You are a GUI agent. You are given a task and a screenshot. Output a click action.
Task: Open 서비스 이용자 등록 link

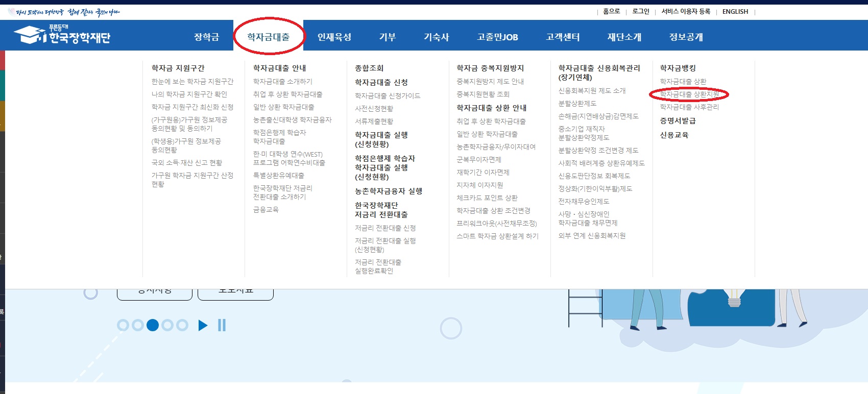[x=686, y=11]
